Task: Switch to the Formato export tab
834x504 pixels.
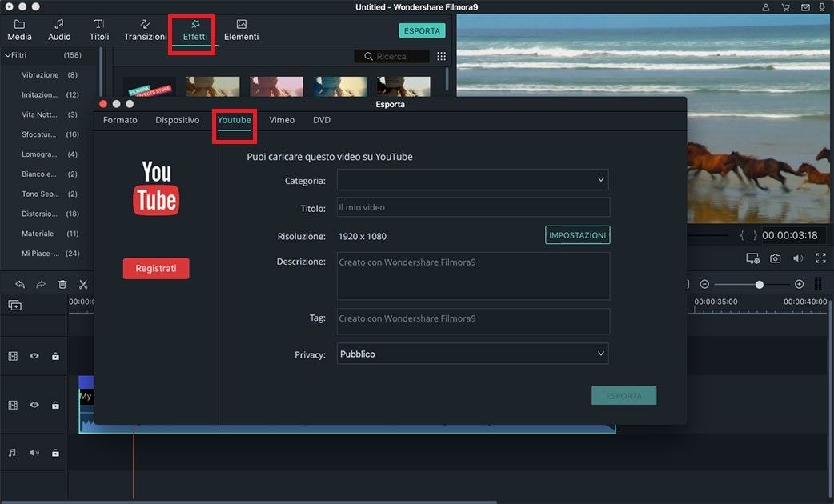Action: (120, 120)
